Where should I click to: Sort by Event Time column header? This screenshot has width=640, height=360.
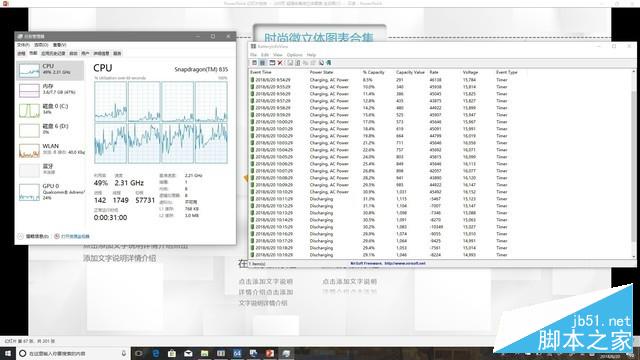279,72
